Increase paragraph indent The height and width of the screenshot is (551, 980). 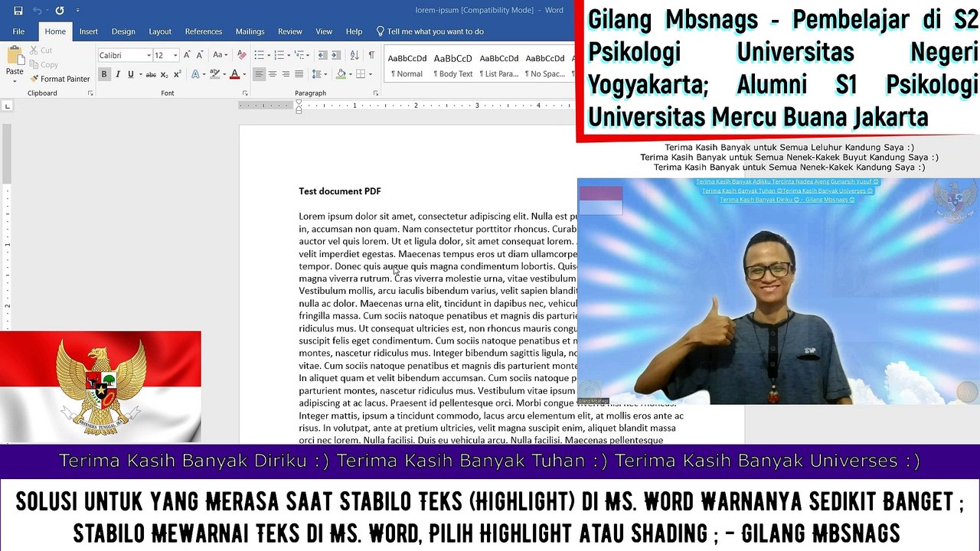(x=337, y=55)
